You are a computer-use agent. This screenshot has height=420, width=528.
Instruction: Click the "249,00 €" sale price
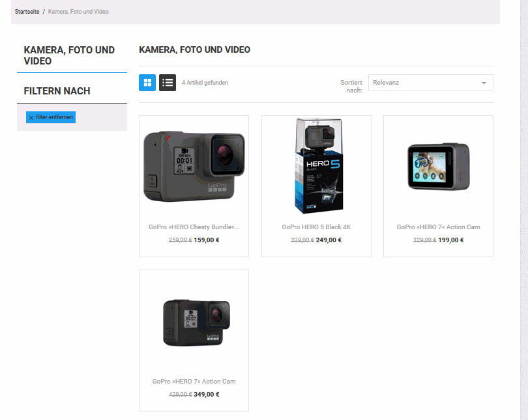[329, 240]
